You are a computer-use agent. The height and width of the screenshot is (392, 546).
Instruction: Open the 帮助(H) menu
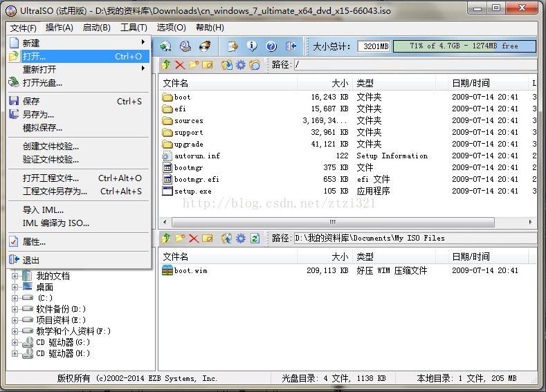click(x=210, y=28)
